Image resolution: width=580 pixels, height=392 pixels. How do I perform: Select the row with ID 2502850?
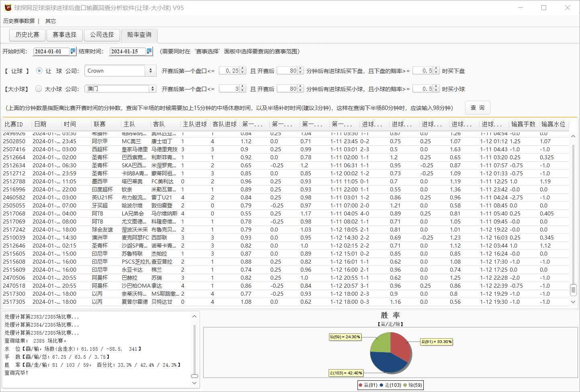pyautogui.click(x=286, y=141)
